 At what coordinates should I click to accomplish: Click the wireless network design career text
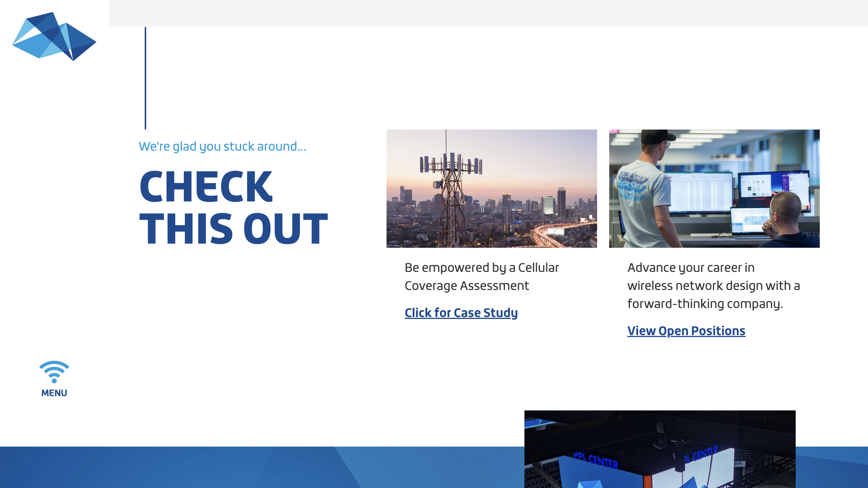(714, 285)
